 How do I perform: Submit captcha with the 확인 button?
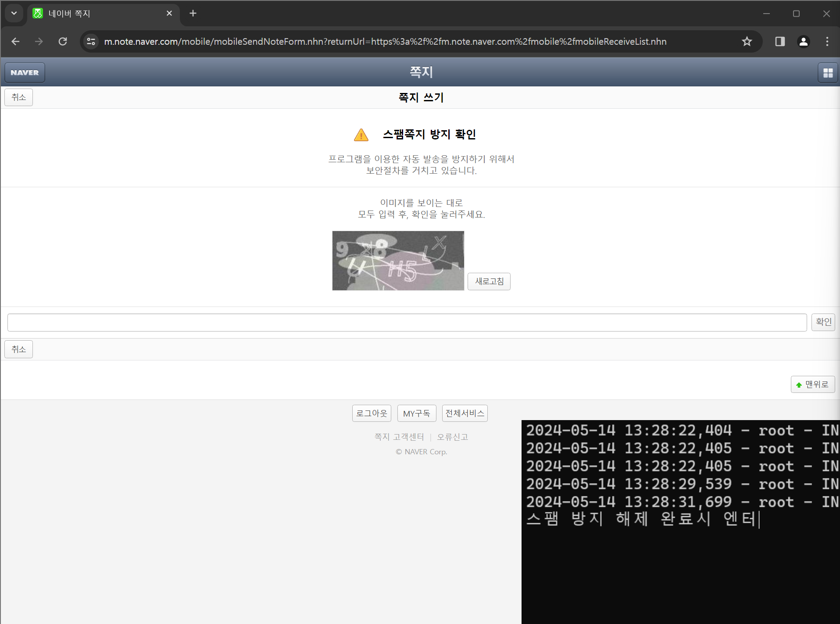[823, 322]
